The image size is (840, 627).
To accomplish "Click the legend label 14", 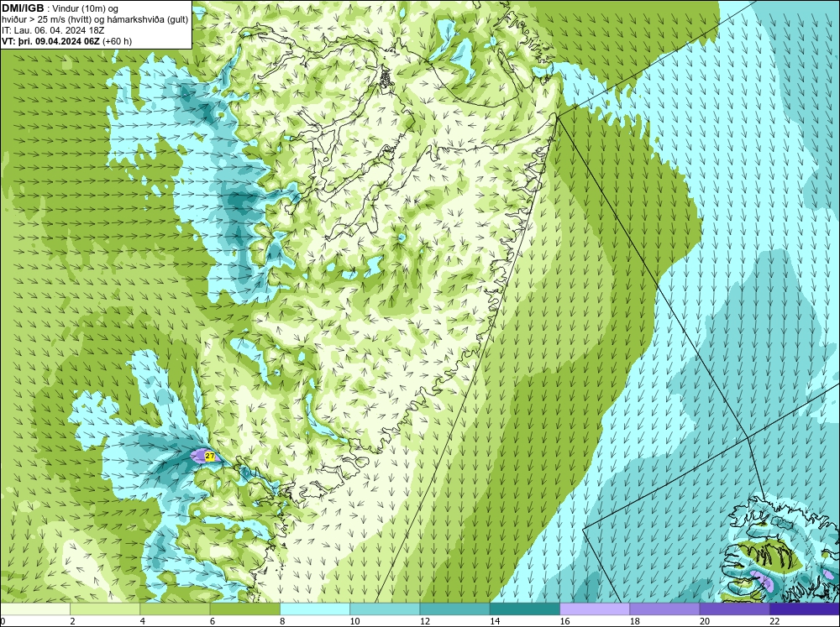I will coord(495,621).
